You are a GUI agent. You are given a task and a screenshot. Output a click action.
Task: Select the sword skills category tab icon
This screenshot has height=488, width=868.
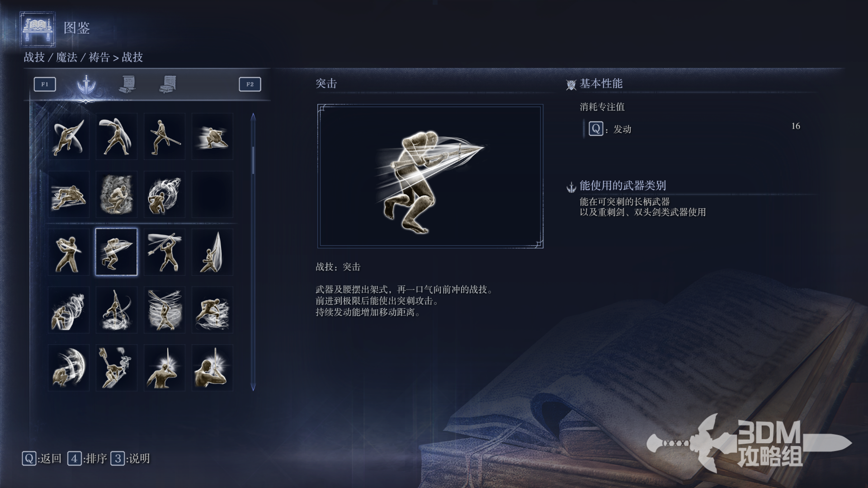86,84
